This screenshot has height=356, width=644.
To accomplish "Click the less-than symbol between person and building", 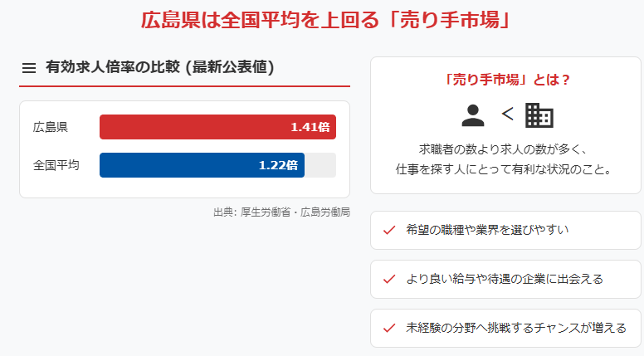I will (507, 114).
